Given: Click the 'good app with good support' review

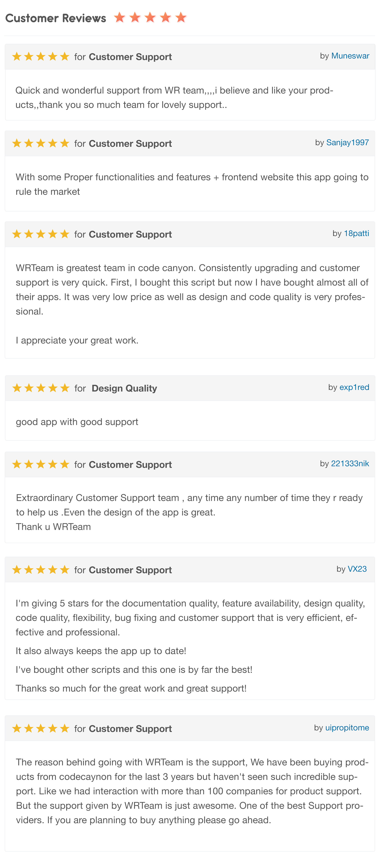Looking at the screenshot, I should point(77,422).
